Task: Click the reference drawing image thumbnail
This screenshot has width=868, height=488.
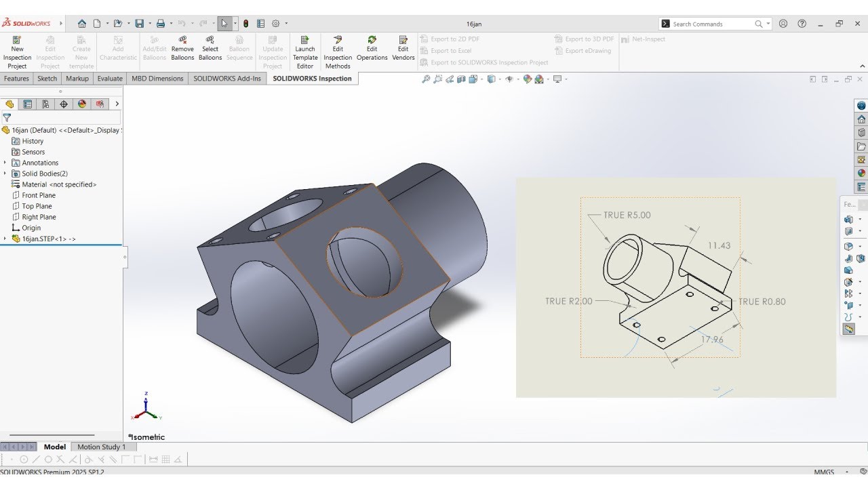Action: click(676, 287)
